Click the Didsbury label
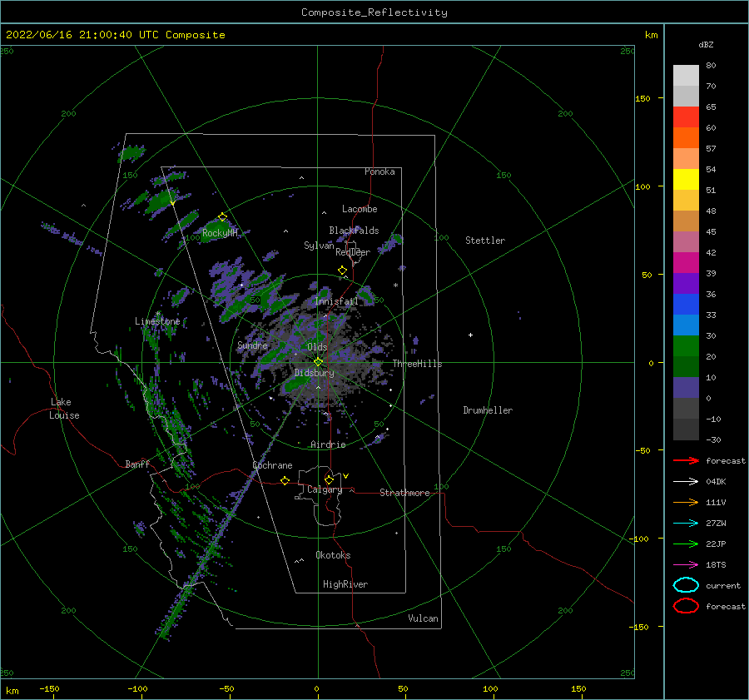Screen dimensions: 749x700 point(314,373)
